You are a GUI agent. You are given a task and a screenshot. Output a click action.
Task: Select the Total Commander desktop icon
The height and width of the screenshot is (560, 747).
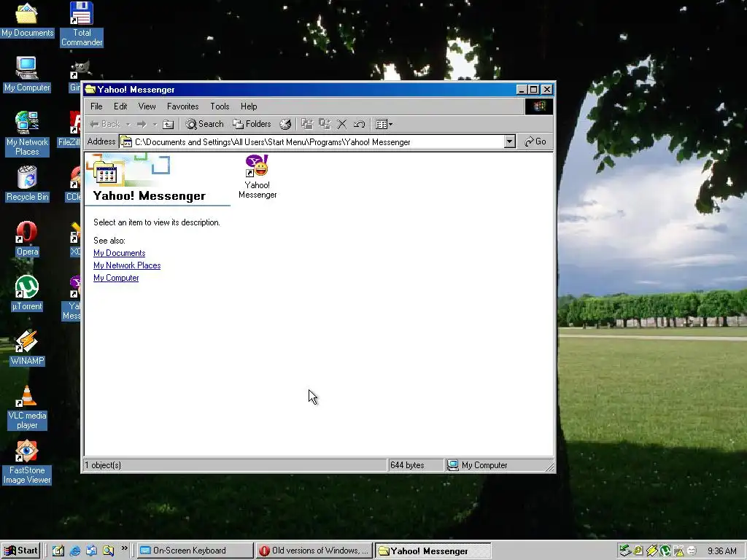pyautogui.click(x=82, y=24)
